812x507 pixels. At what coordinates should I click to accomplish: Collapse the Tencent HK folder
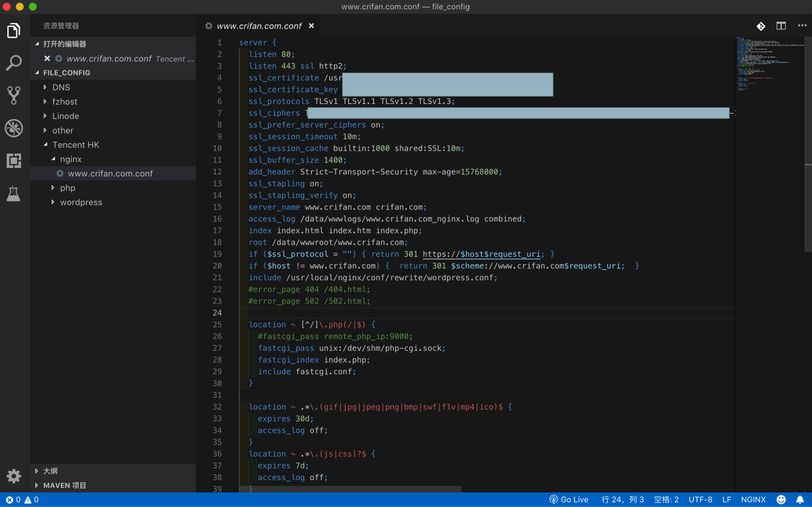pyautogui.click(x=75, y=144)
